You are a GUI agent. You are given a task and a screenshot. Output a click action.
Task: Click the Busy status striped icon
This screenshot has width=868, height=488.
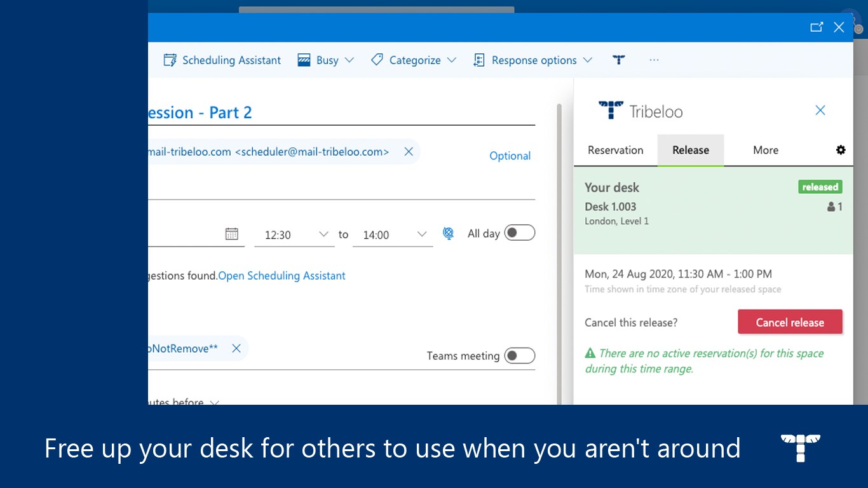(304, 60)
